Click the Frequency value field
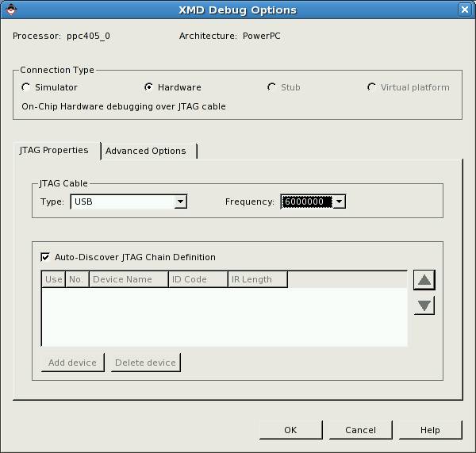 [305, 202]
